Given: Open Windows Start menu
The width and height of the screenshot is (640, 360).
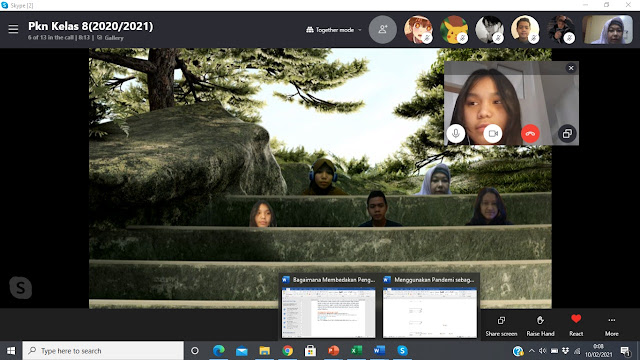Looking at the screenshot, I should 11,351.
